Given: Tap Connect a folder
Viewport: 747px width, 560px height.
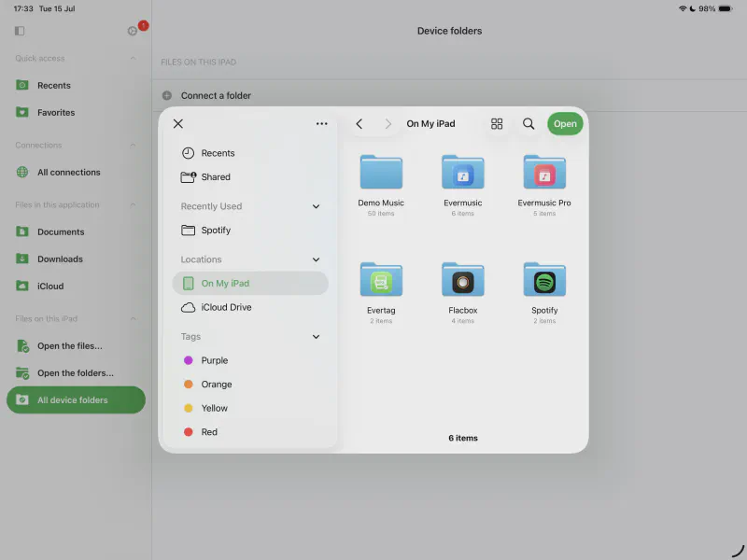Looking at the screenshot, I should point(216,95).
